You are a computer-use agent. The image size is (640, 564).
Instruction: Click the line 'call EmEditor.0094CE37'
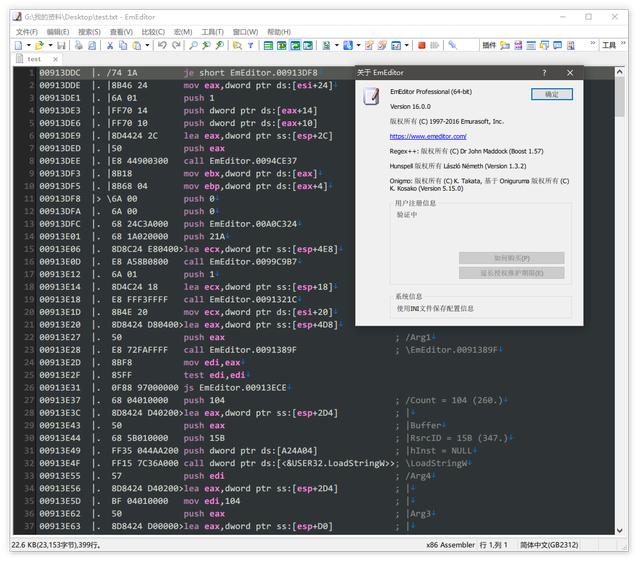(x=240, y=161)
